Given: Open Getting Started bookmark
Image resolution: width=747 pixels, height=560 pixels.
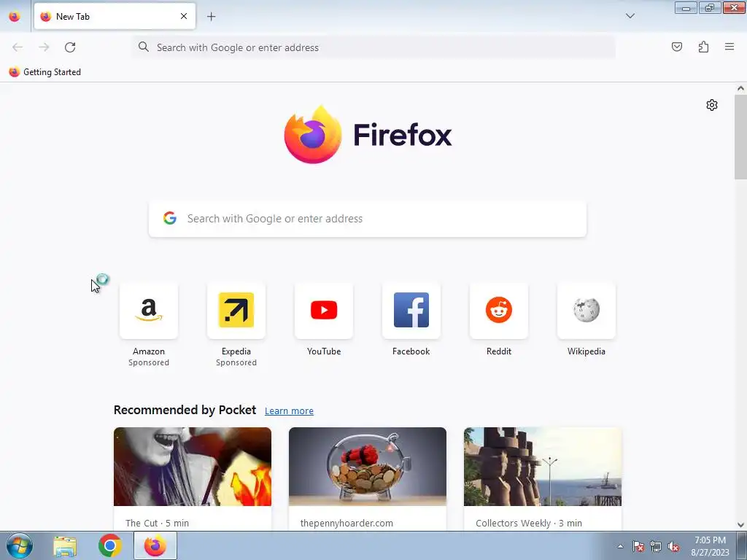Looking at the screenshot, I should pyautogui.click(x=44, y=72).
